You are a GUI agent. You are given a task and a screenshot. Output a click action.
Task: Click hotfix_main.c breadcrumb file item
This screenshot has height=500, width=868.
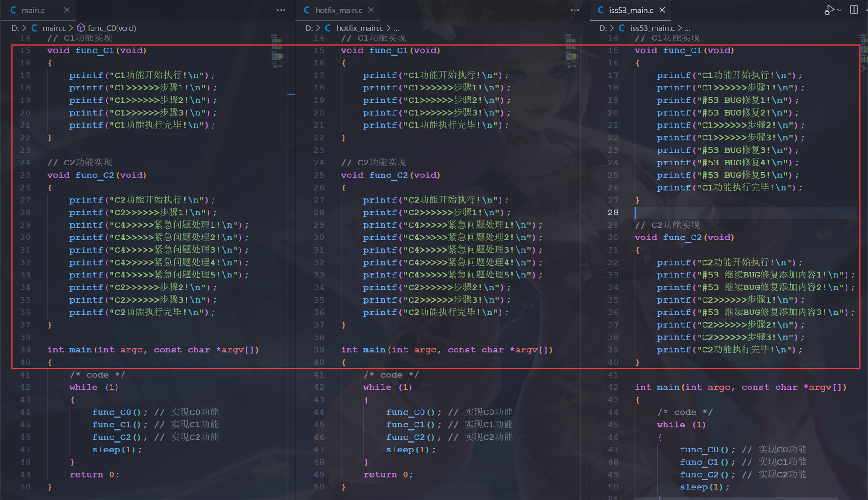pyautogui.click(x=360, y=28)
